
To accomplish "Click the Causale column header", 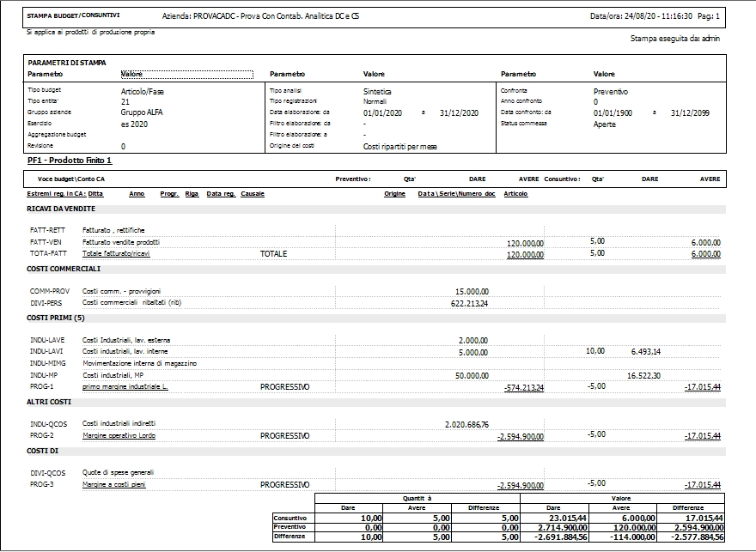I will [x=253, y=194].
